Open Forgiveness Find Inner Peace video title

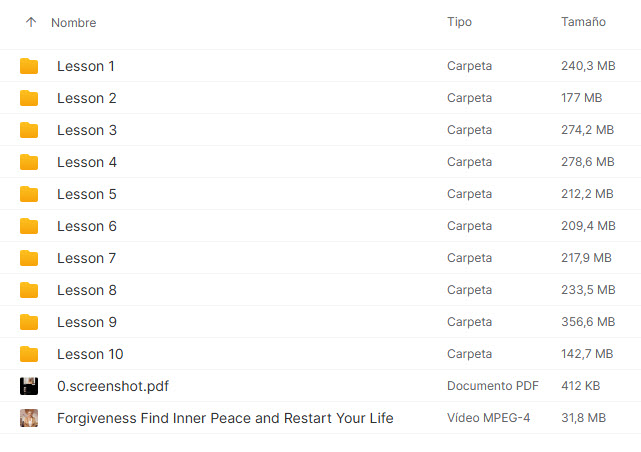coord(225,418)
